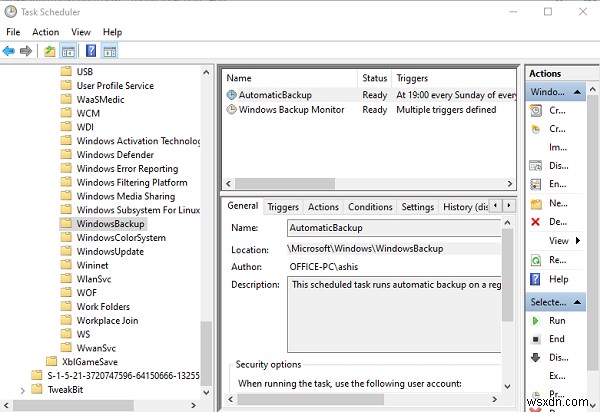Click the Up One Level folder icon
The image size is (600, 412).
click(x=47, y=51)
